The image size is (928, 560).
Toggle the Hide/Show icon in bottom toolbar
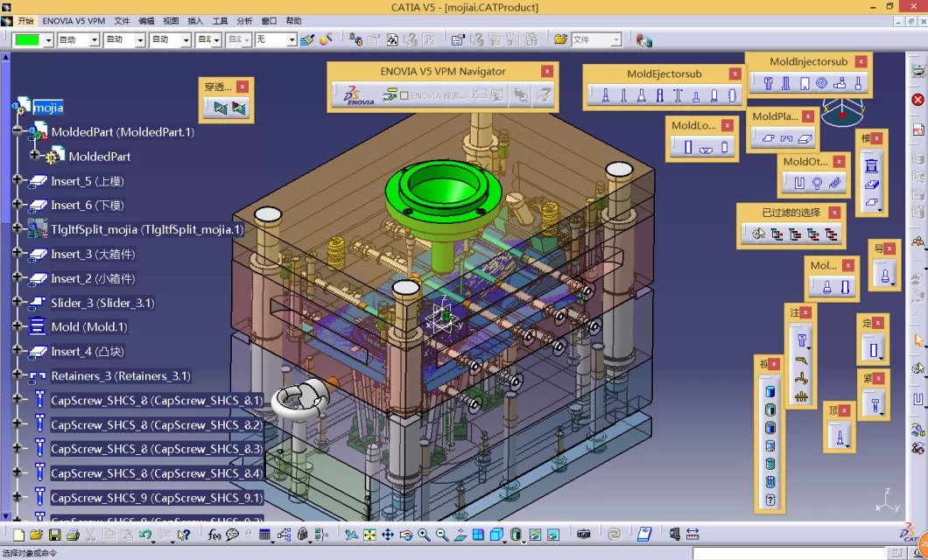[x=535, y=535]
